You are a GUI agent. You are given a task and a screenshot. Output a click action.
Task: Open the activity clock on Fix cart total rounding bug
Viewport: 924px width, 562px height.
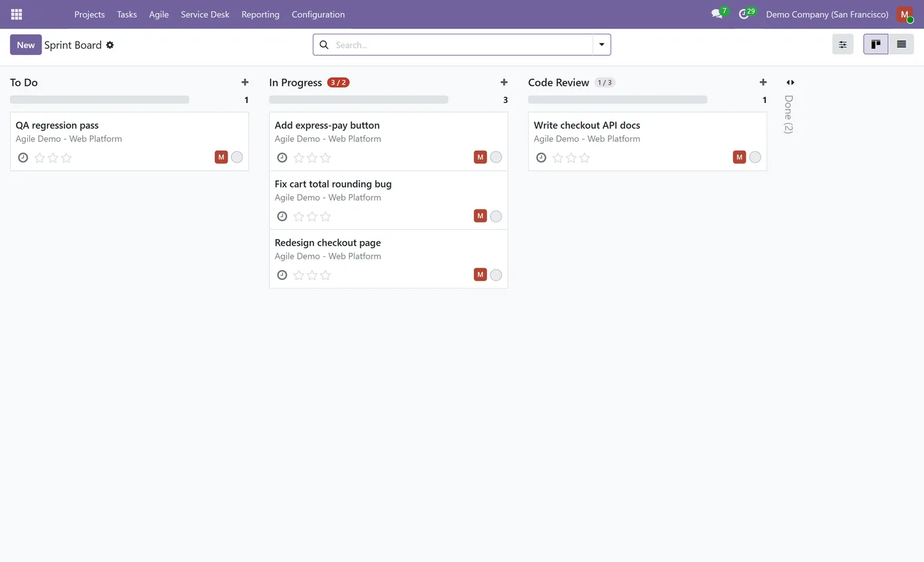click(282, 217)
